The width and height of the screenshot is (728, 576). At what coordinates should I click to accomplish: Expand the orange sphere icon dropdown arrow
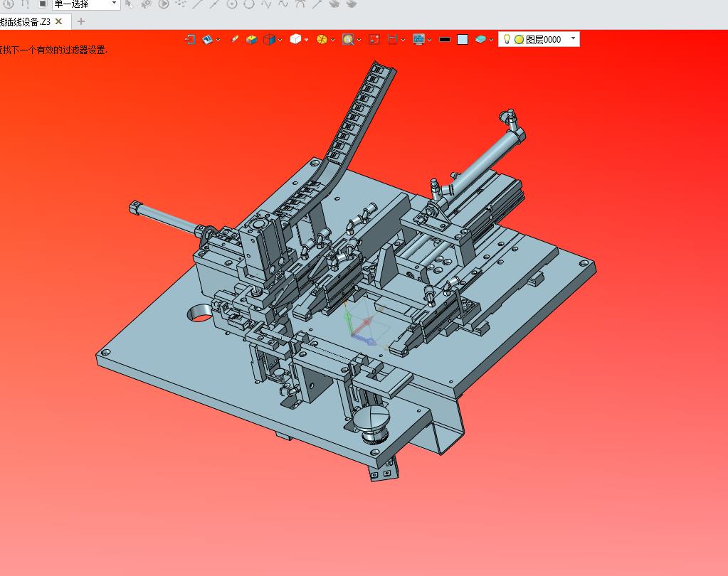click(332, 40)
